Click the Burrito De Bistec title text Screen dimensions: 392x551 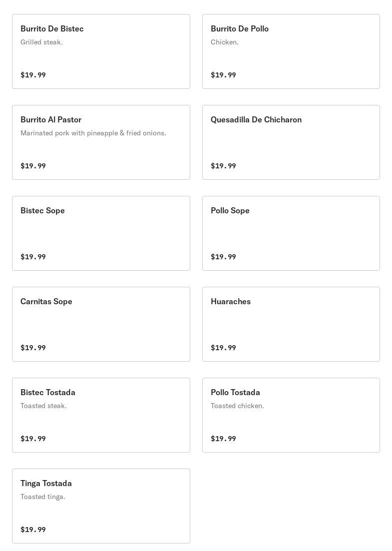[52, 29]
